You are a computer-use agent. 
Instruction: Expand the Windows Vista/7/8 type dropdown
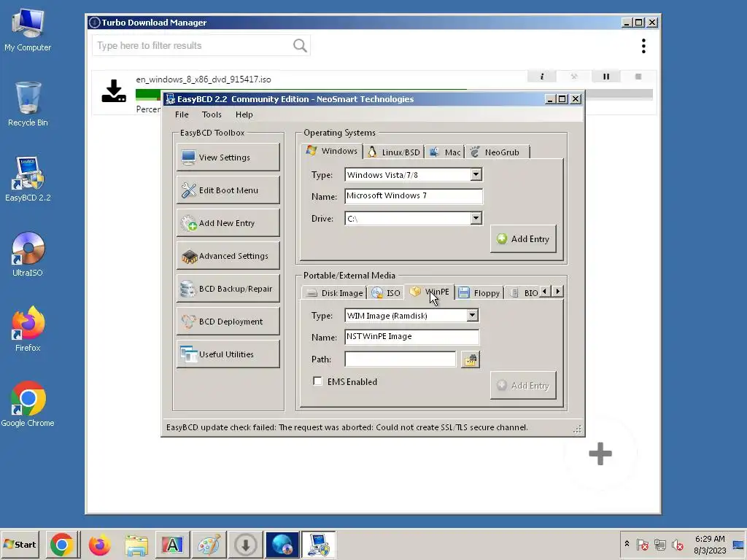(x=476, y=174)
